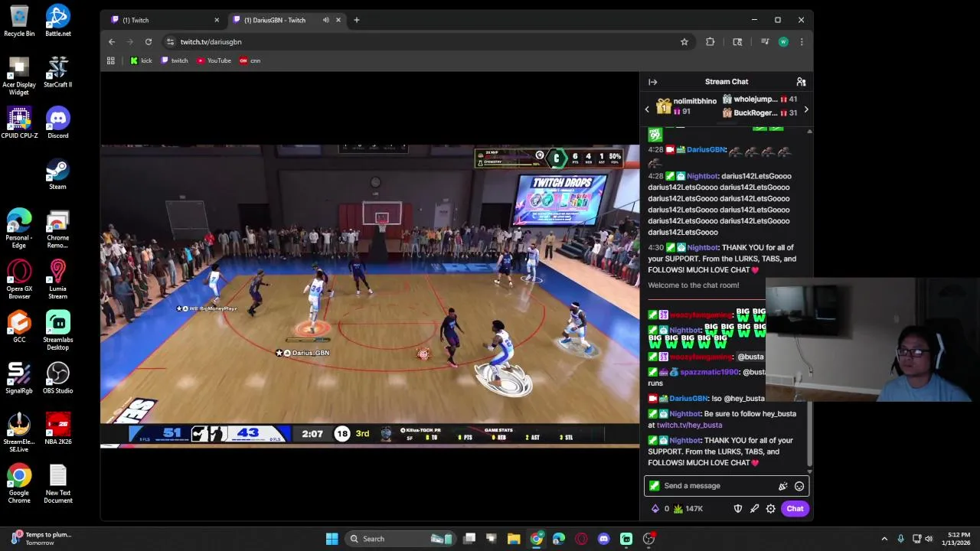Open the StarCraft II desktop icon
Viewport: 980px width, 551px height.
pos(58,72)
